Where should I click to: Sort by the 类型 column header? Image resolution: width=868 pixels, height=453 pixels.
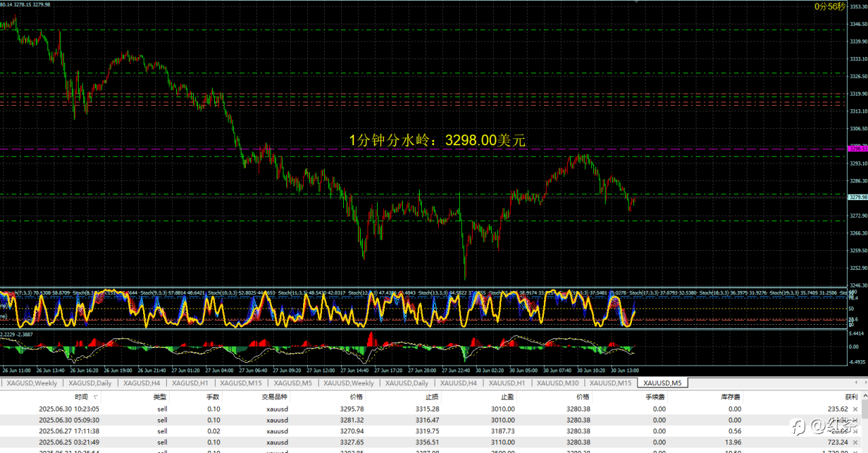coord(159,397)
